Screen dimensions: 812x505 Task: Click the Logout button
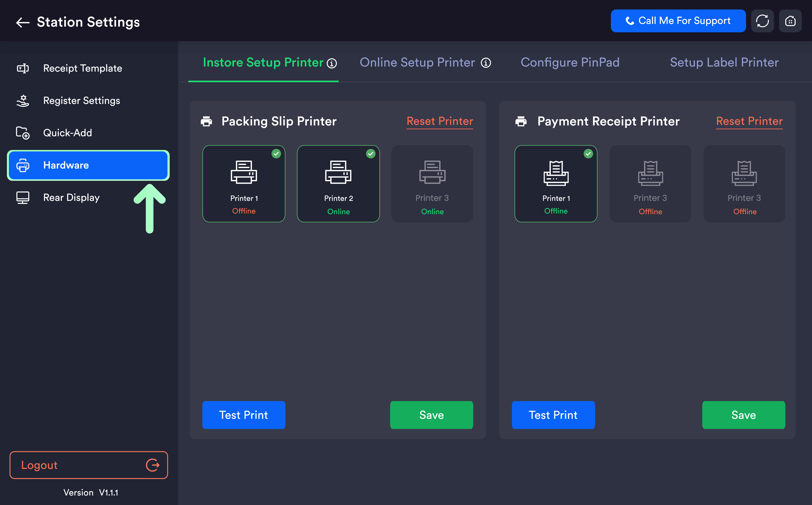tap(89, 465)
